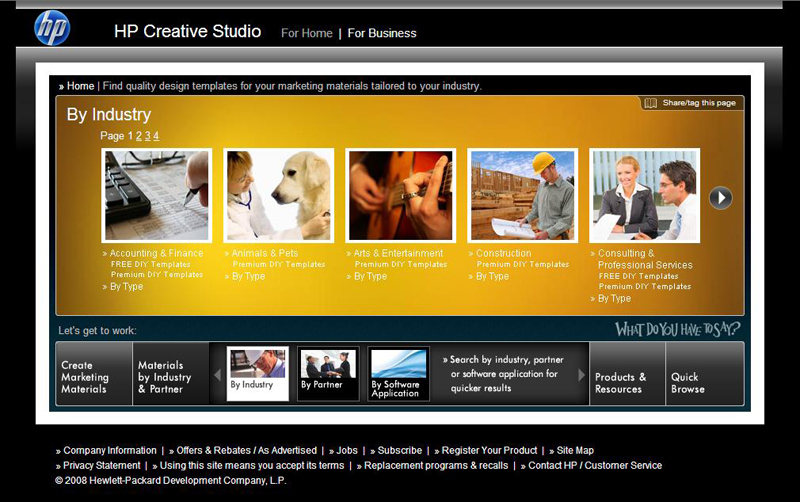800x502 pixels.
Task: Open the Arts & Entertainment guitar image
Action: 401,195
